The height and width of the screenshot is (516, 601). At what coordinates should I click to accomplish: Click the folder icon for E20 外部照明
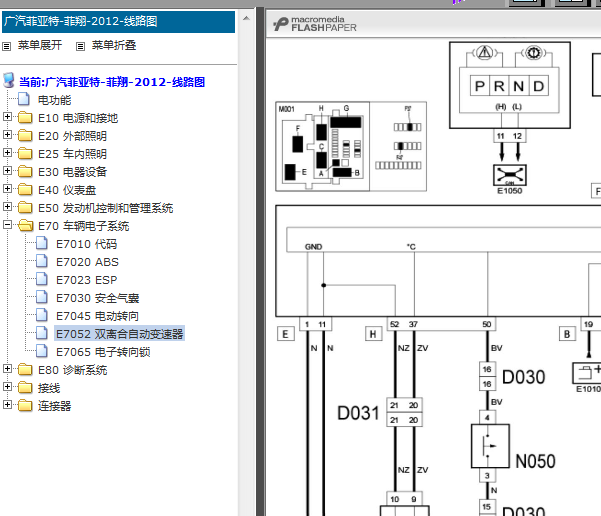pyautogui.click(x=25, y=135)
